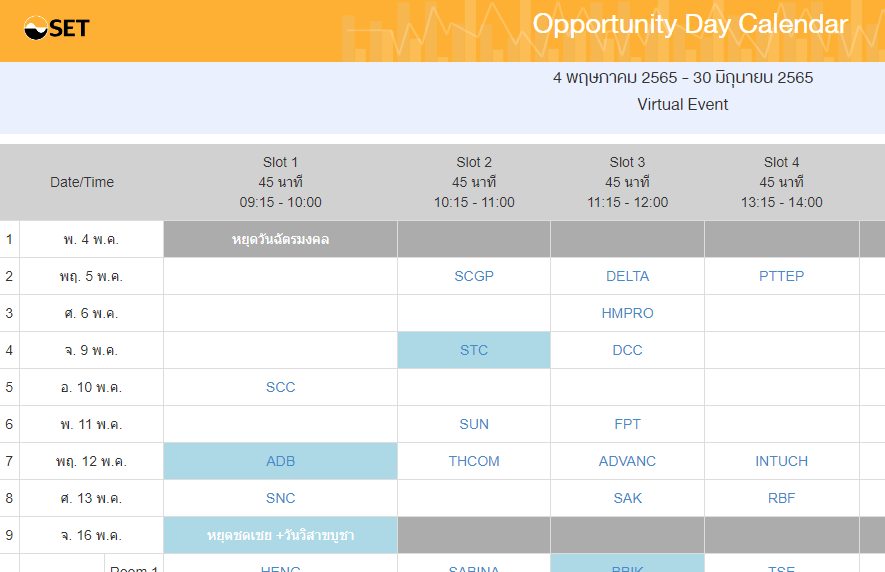The width and height of the screenshot is (885, 572).
Task: Open the DELTA company link
Action: coord(627,276)
